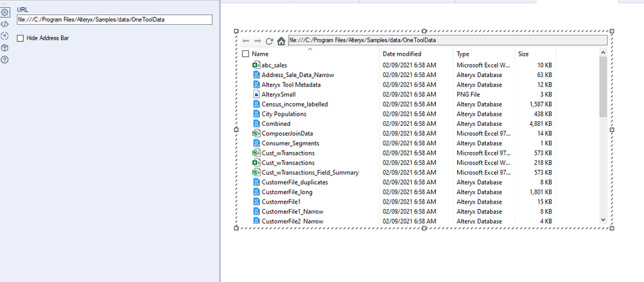Select the Alteryx Tool Metadata file icon
Screen dimensions: 644x282
coord(256,84)
